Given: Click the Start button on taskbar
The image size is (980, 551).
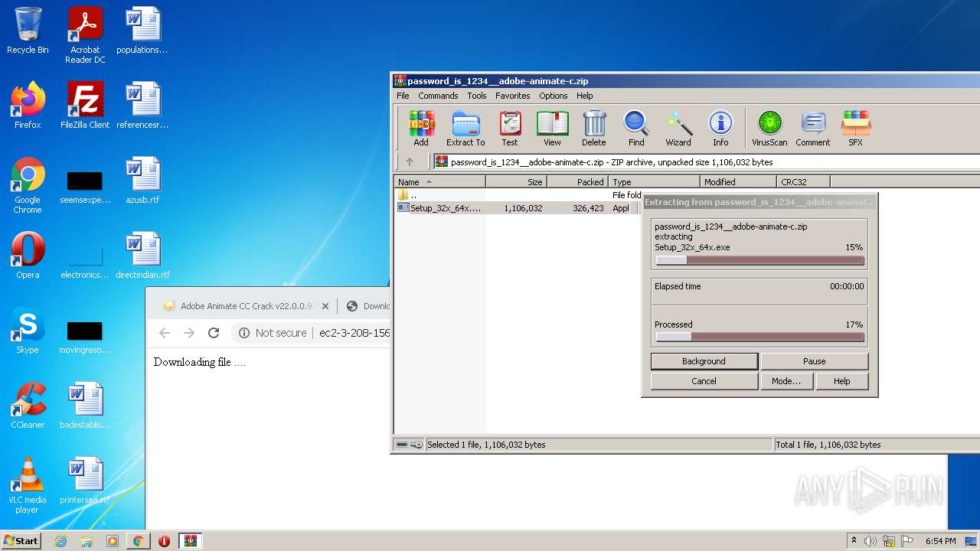Looking at the screenshot, I should [x=21, y=541].
